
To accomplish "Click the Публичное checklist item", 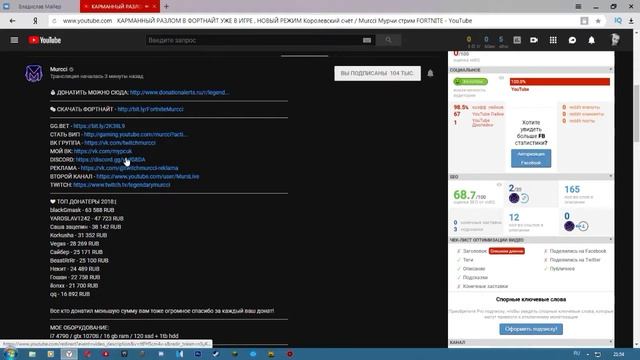I will pyautogui.click(x=562, y=269).
